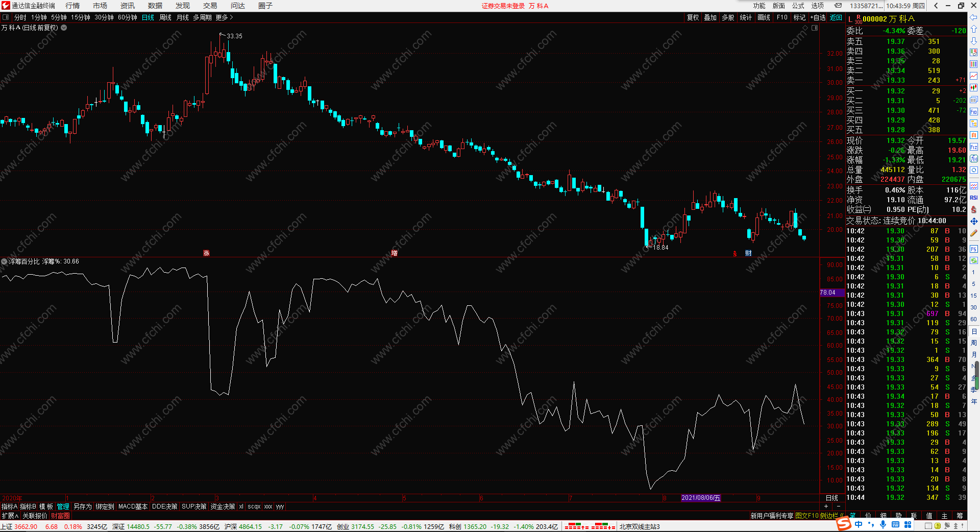
Task: Select the pencil drawing tool icon
Action: 973,233
